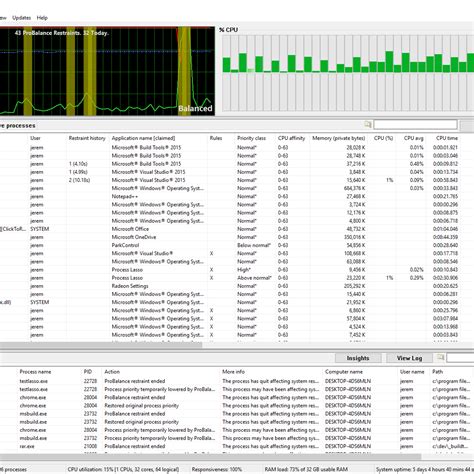
Task: Click the Below normal* priority cell
Action: point(254,245)
